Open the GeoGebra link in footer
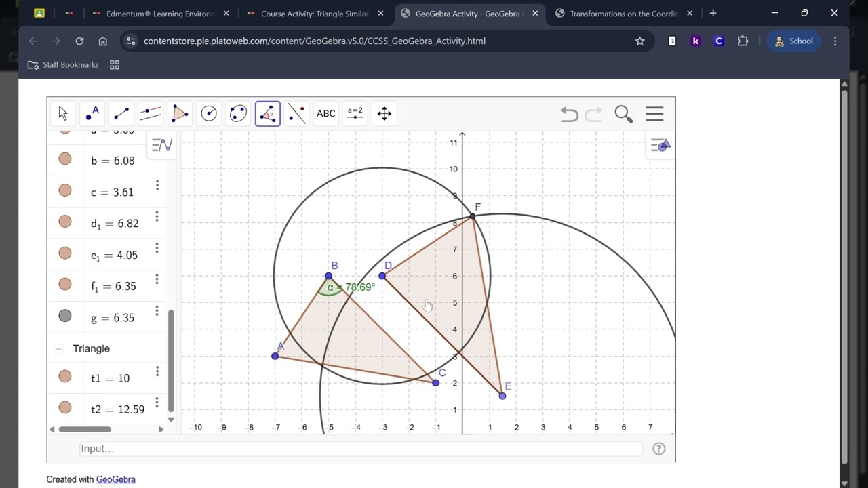Viewport: 868px width, 488px height. click(x=115, y=479)
